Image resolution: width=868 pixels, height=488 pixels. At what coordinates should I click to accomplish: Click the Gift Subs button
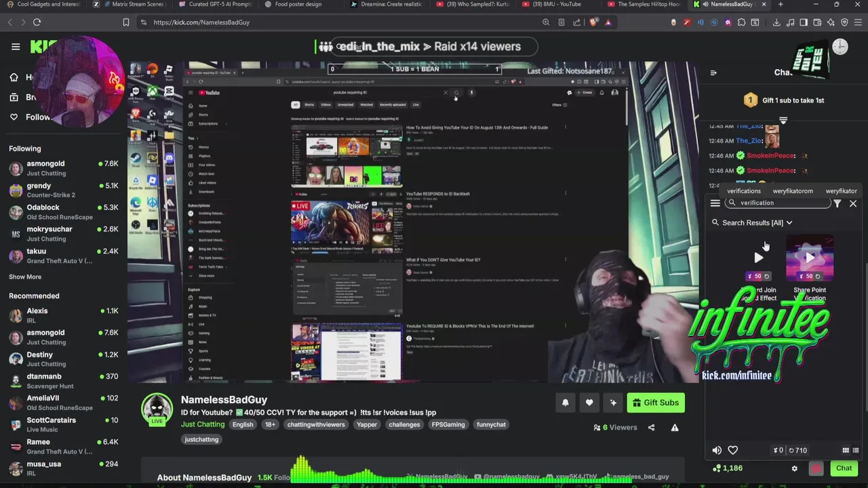coord(656,403)
